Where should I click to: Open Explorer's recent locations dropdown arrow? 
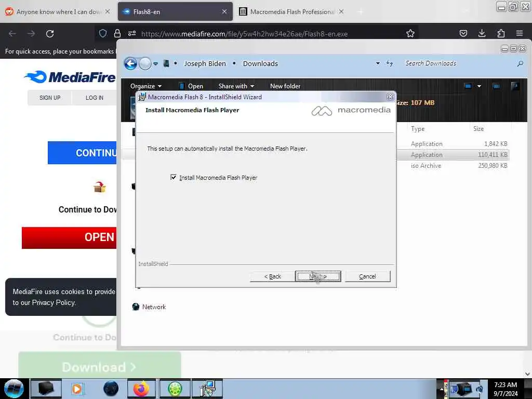(x=155, y=64)
